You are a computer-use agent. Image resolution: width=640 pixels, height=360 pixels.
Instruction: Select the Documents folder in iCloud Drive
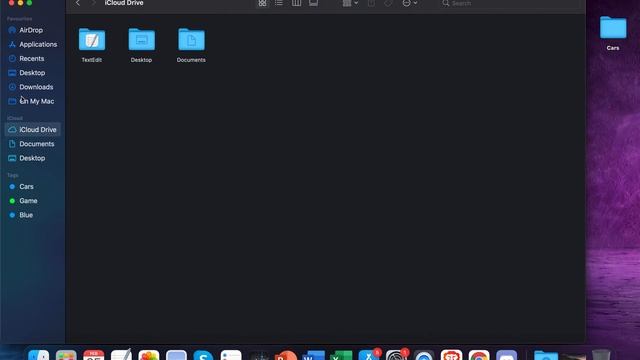pos(191,45)
